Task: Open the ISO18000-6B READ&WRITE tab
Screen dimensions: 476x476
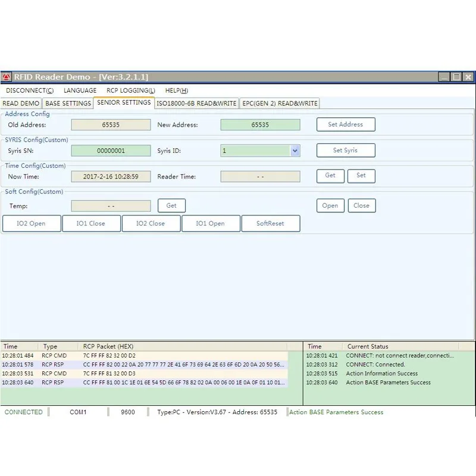Action: tap(196, 104)
